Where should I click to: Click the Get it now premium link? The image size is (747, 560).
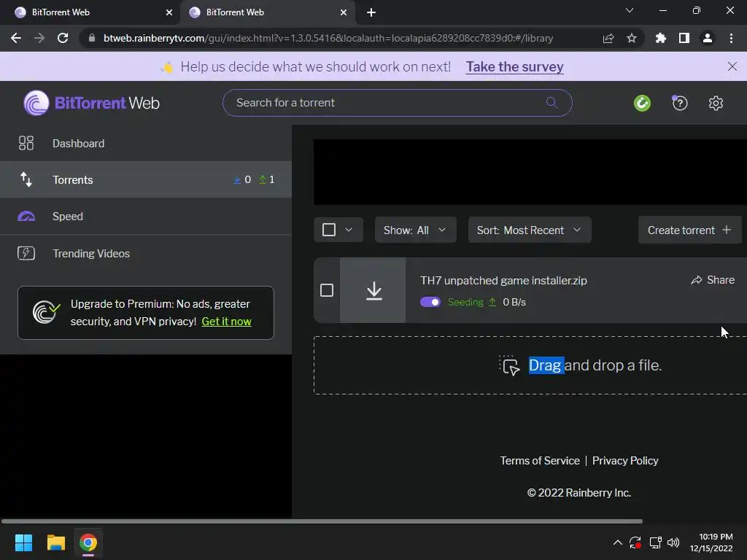point(226,322)
